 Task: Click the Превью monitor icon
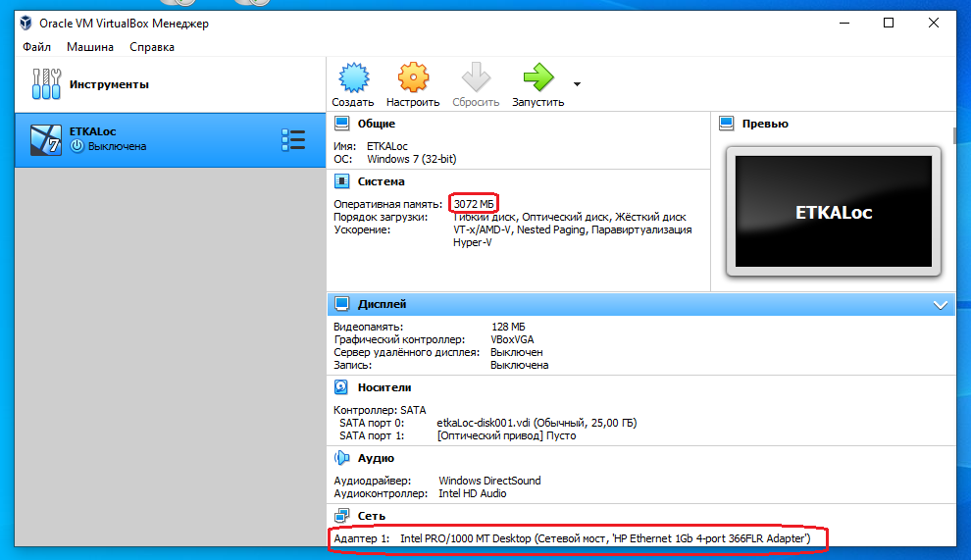point(727,124)
